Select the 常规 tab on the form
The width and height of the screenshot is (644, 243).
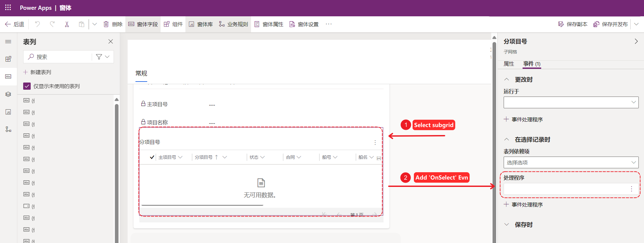[x=141, y=73]
